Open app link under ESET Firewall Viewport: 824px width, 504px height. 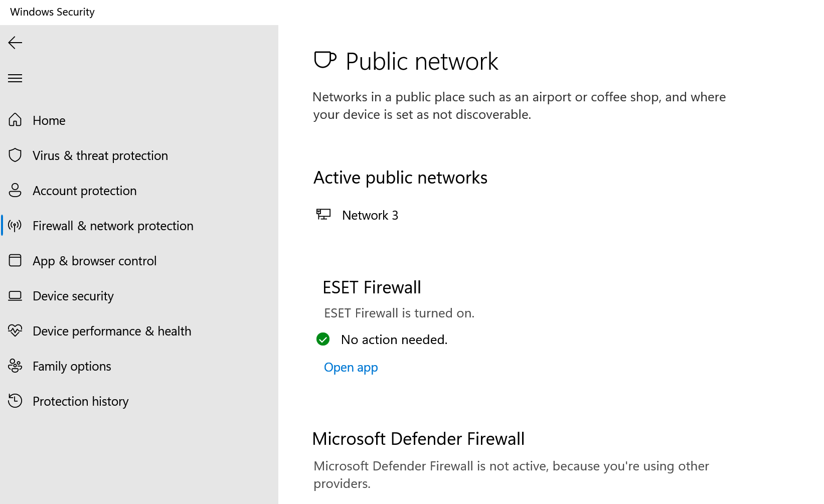click(x=351, y=368)
